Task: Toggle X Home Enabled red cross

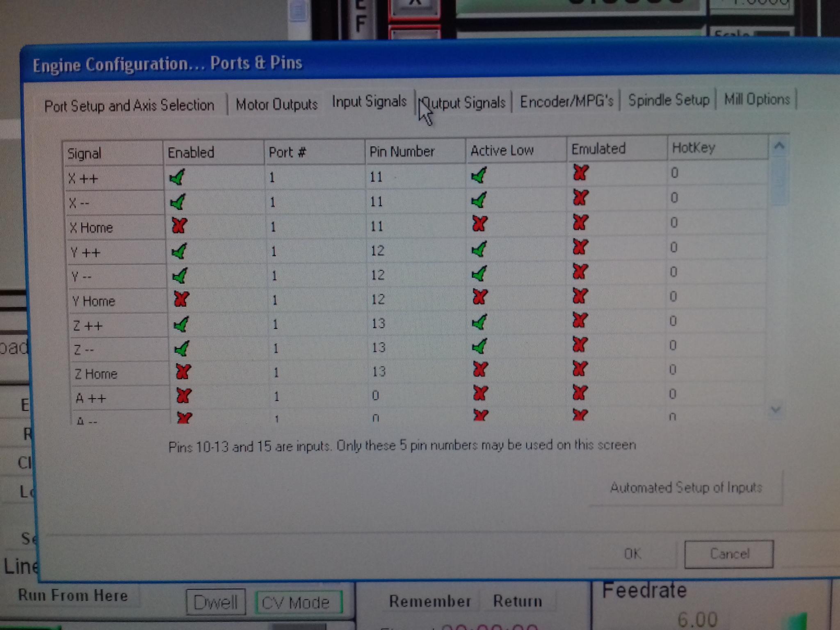Action: point(179,226)
